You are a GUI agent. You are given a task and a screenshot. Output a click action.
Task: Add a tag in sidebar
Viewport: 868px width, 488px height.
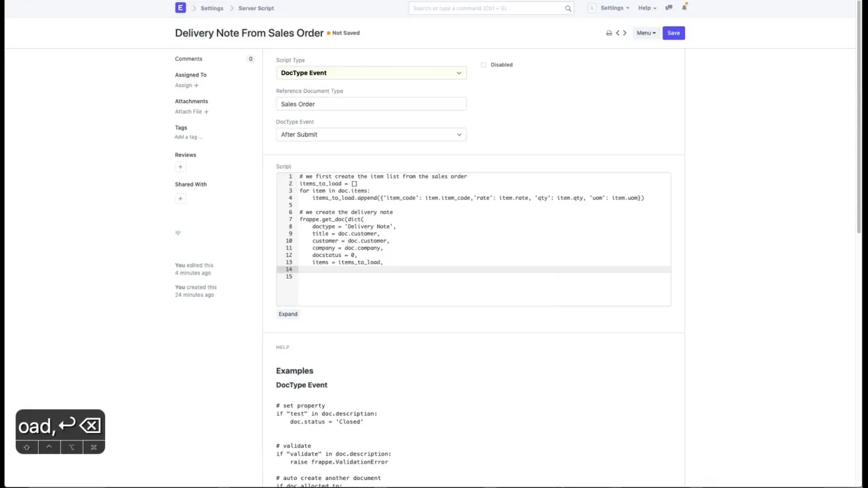[x=189, y=137]
